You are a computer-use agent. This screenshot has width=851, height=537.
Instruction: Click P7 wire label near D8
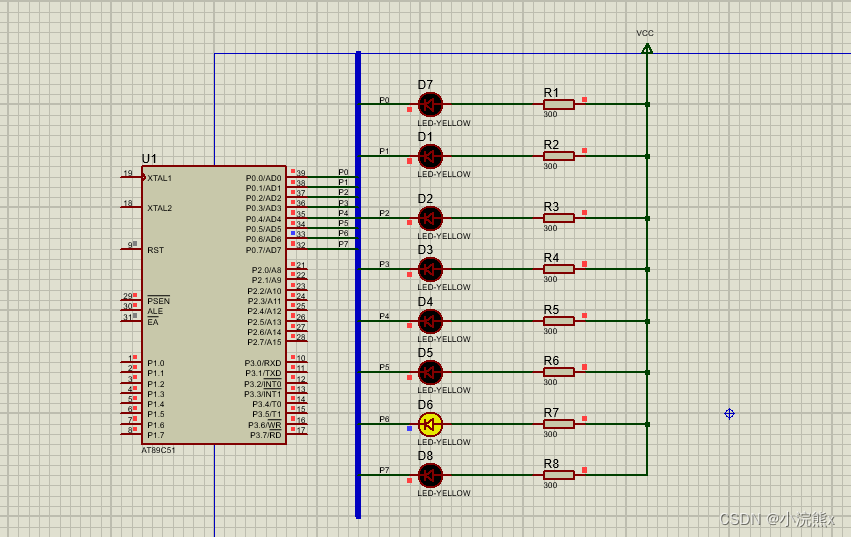pos(384,470)
